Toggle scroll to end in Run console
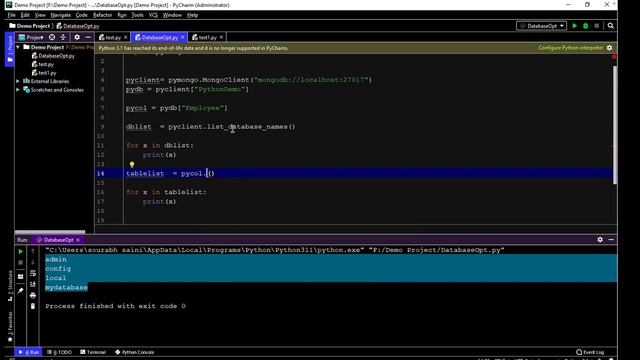Screen dimensions: 640x360 click(x=33, y=284)
